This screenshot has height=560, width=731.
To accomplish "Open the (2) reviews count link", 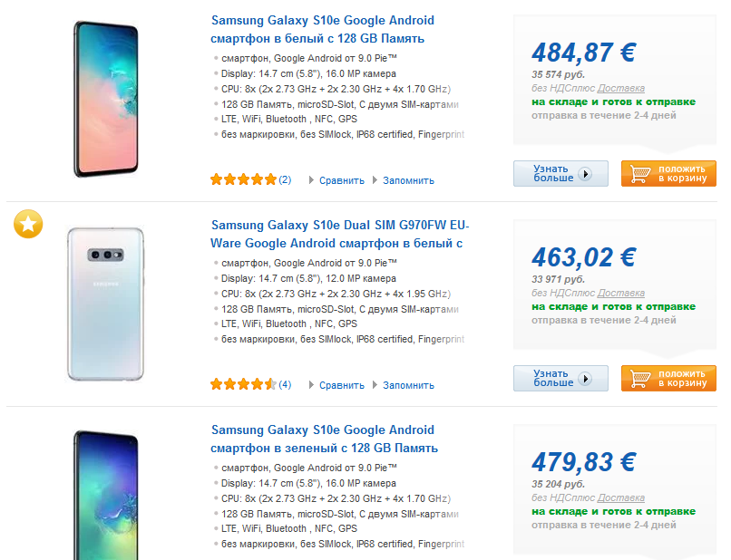I will (285, 179).
